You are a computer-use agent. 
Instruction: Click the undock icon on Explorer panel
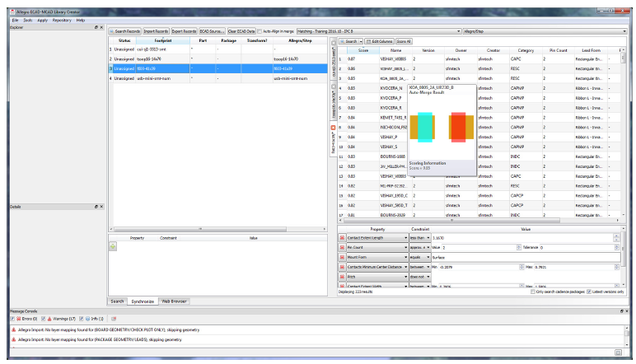tap(96, 27)
